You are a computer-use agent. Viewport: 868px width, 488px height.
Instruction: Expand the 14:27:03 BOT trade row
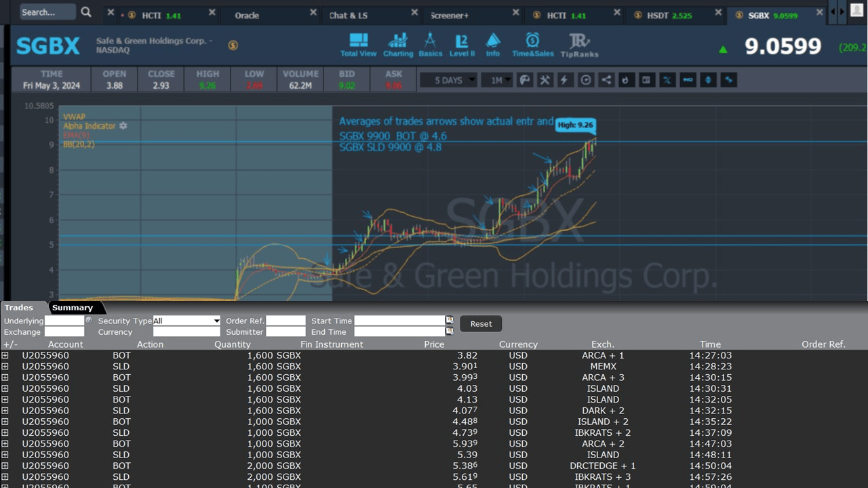5,355
